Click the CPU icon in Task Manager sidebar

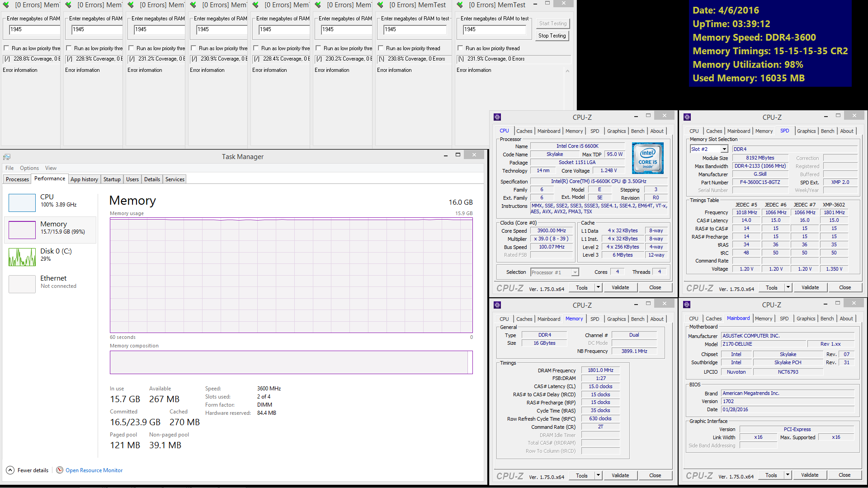(x=21, y=202)
